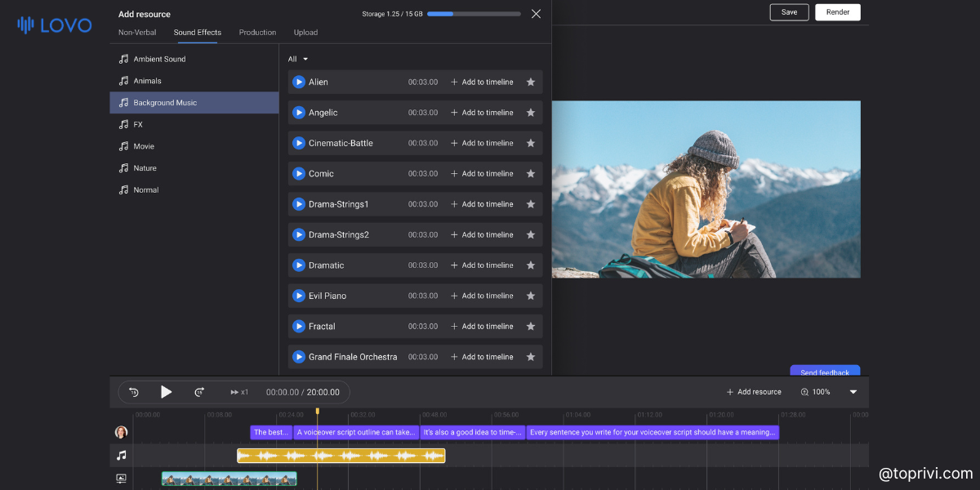Rewind using the skip-back icon

pos(134,392)
